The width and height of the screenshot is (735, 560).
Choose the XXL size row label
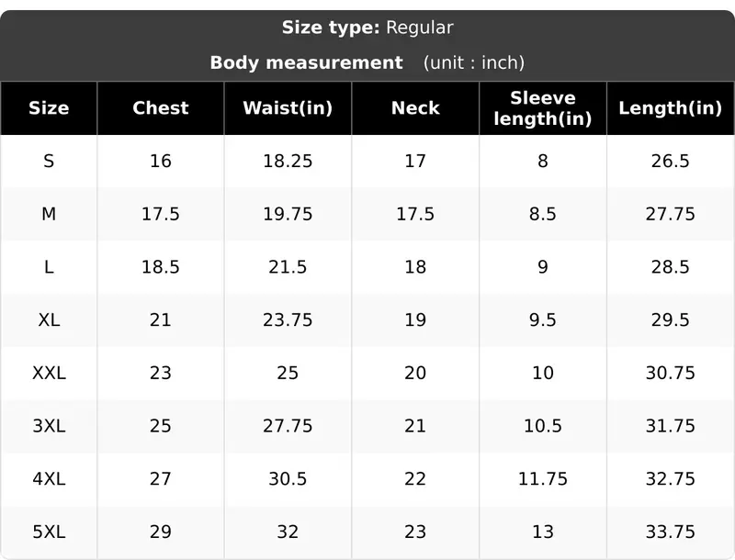49,373
